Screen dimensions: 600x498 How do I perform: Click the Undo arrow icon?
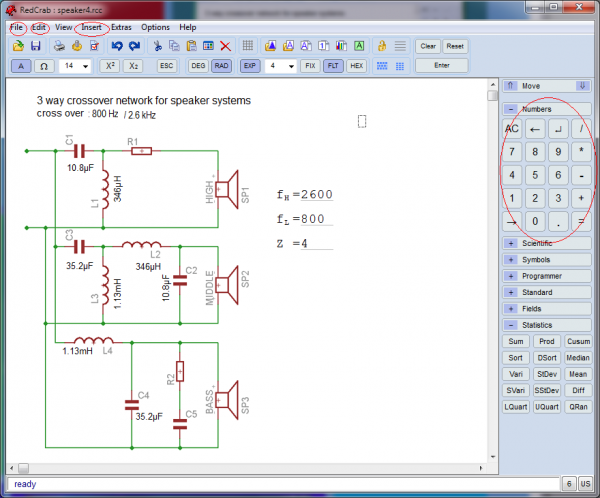[x=117, y=46]
